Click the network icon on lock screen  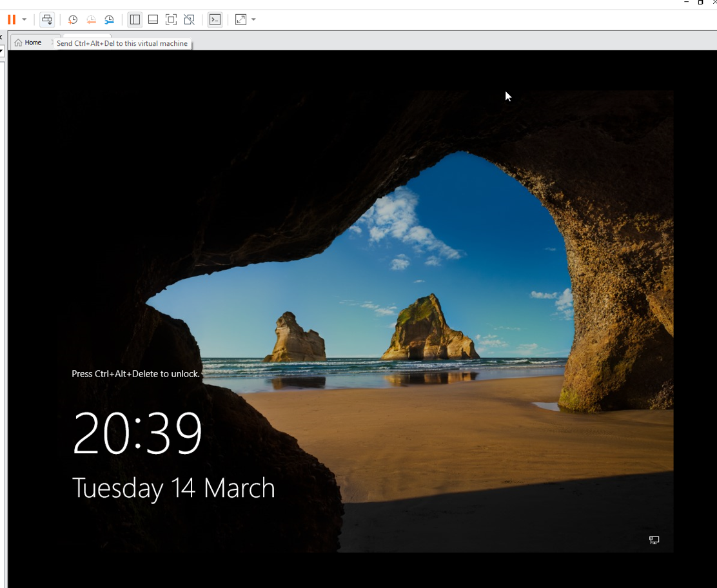point(654,540)
